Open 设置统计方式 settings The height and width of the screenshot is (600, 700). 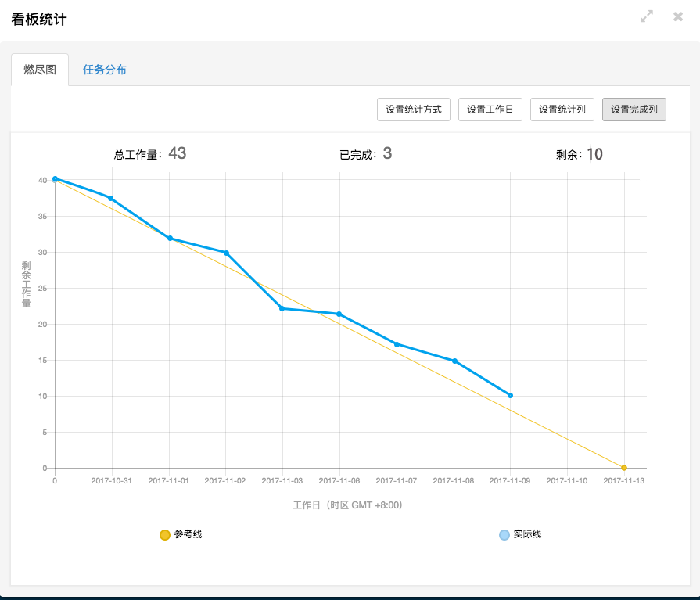click(x=414, y=110)
